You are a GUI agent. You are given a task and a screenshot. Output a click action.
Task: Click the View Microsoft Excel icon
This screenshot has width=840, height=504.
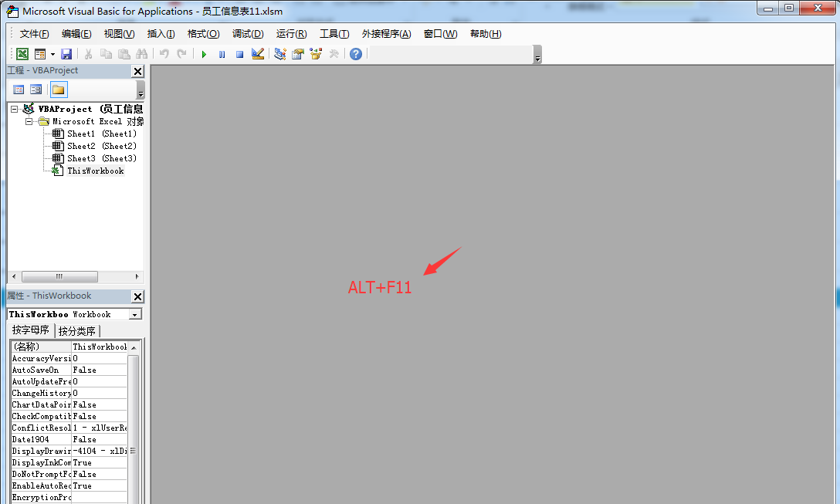pyautogui.click(x=22, y=54)
